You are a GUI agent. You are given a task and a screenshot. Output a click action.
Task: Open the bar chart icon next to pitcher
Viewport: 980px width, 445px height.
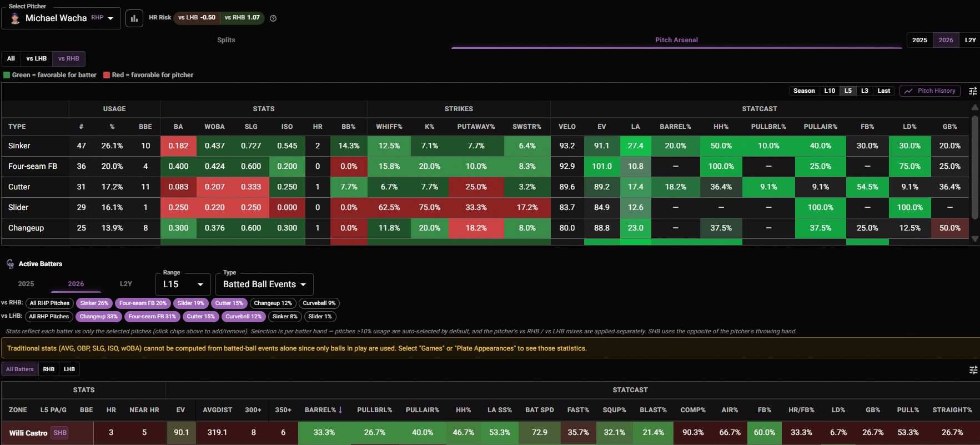[x=134, y=18]
